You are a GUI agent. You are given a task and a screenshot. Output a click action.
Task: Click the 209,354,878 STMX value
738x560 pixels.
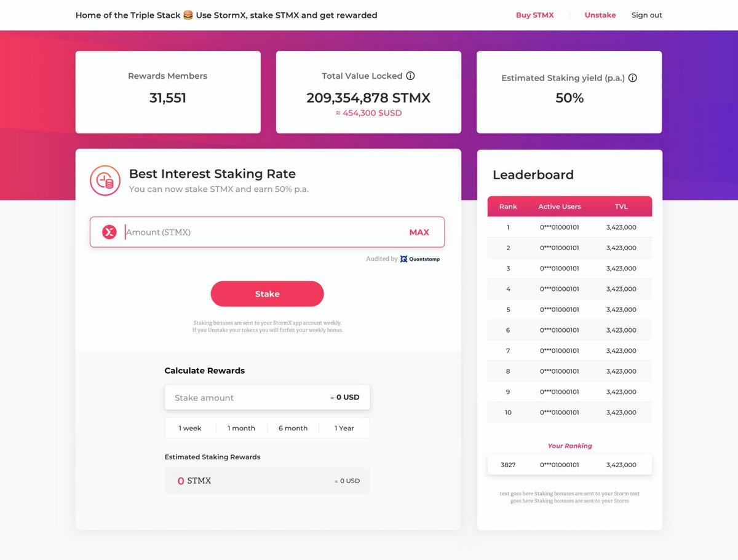pos(368,98)
